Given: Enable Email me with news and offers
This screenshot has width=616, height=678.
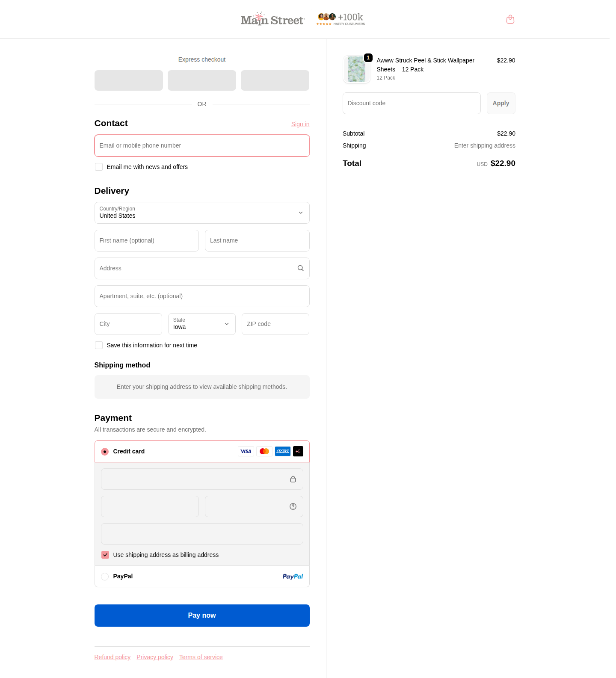Looking at the screenshot, I should pyautogui.click(x=99, y=167).
